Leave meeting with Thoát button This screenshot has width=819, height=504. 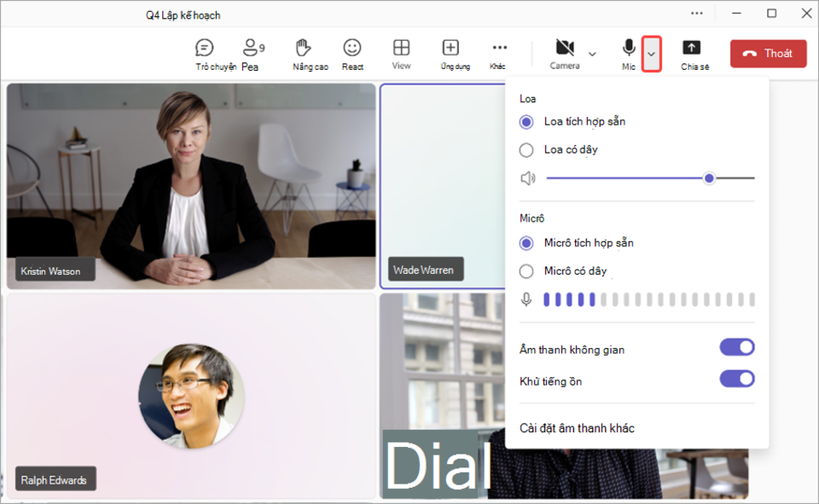768,53
